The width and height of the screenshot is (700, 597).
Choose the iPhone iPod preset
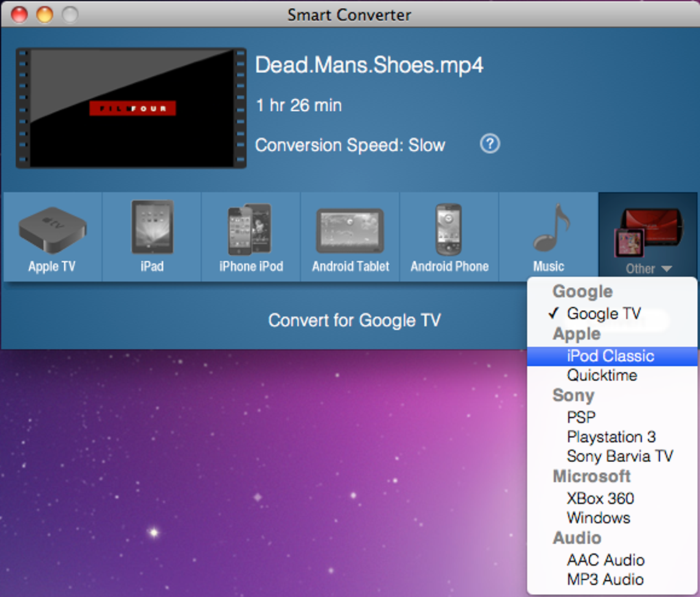coord(251,237)
